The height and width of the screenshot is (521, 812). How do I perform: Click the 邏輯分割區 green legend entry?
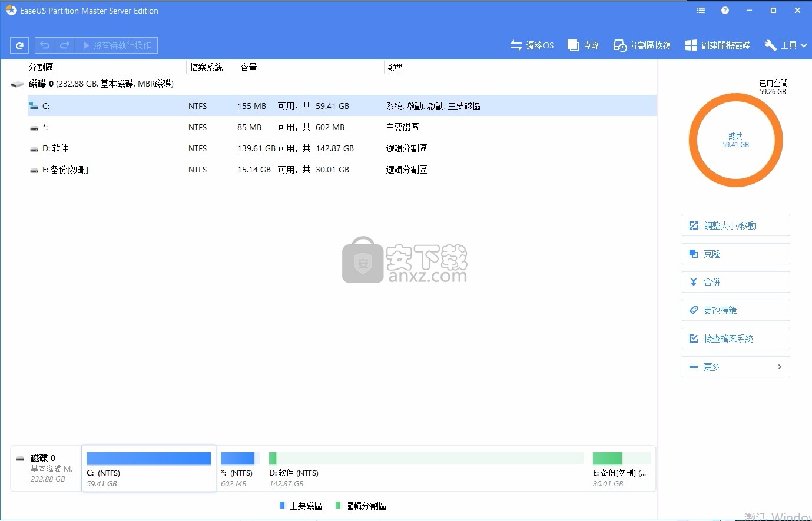[360, 506]
